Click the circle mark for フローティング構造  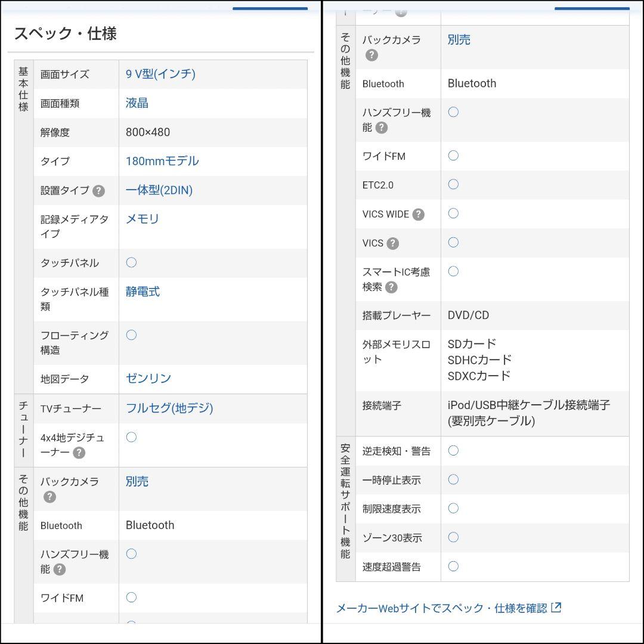click(x=131, y=335)
